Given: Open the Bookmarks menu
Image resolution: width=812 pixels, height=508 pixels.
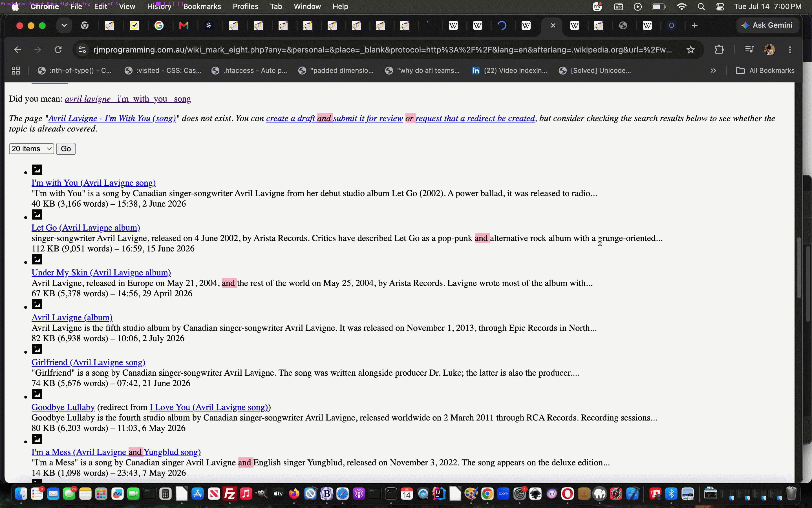Looking at the screenshot, I should (x=202, y=7).
